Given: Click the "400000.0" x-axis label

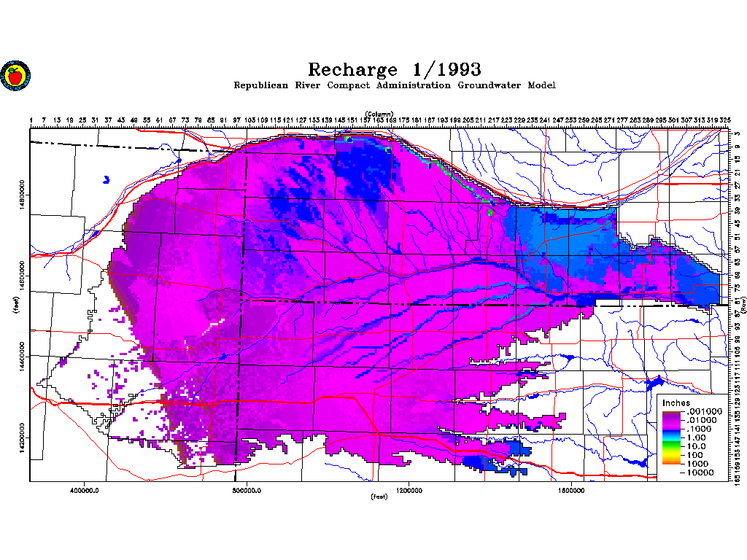Looking at the screenshot, I should coord(85,491).
